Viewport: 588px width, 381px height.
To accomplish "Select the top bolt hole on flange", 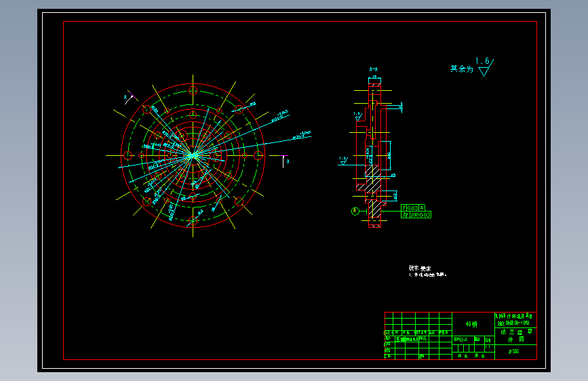I will [193, 90].
